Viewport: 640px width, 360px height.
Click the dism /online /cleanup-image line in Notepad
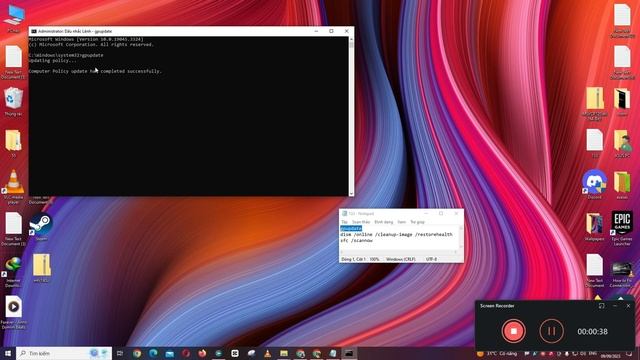point(396,235)
